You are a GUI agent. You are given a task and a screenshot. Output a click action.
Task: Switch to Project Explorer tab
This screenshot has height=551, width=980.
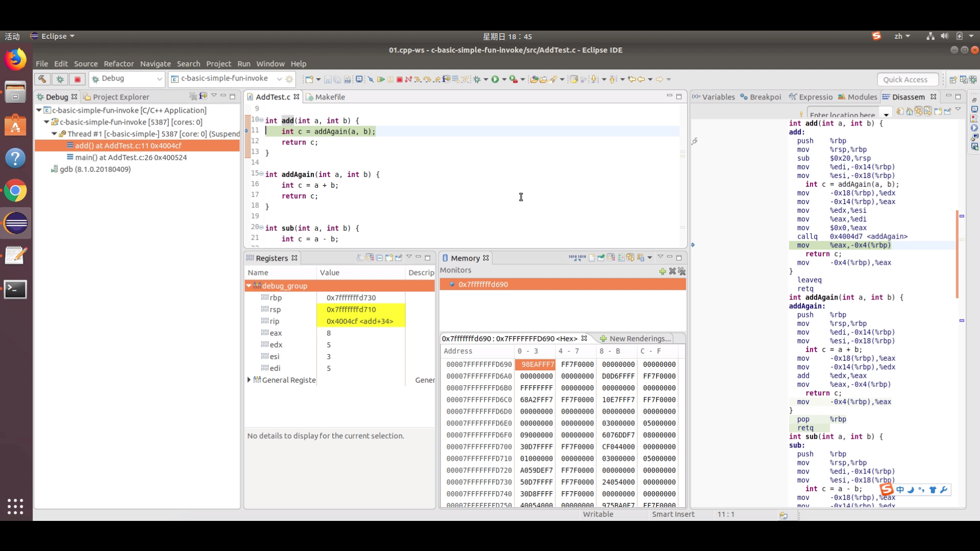point(116,97)
